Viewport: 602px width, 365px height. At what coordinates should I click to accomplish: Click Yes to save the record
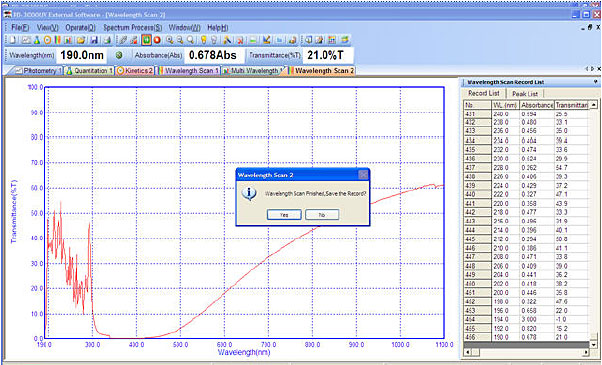(x=284, y=215)
